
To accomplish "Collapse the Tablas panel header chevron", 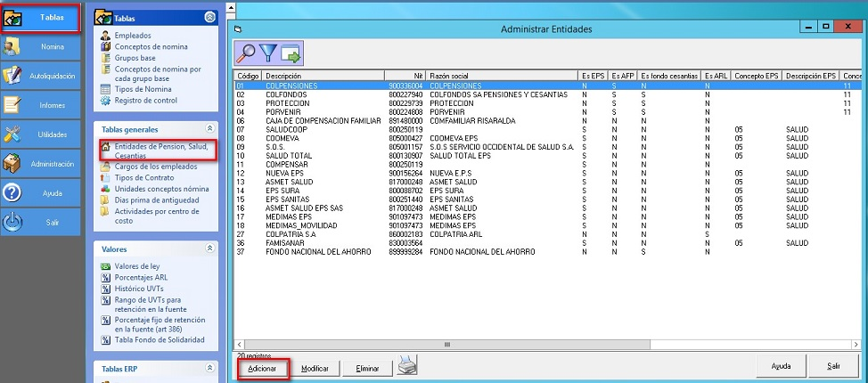I will [x=209, y=17].
